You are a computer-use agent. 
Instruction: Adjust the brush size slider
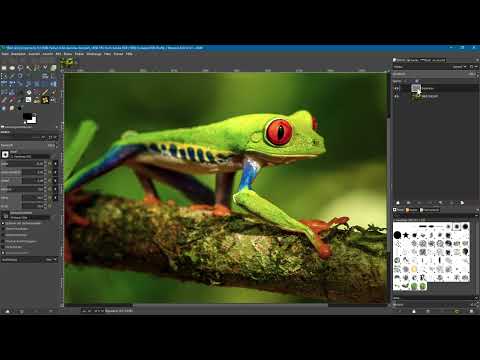point(22,164)
